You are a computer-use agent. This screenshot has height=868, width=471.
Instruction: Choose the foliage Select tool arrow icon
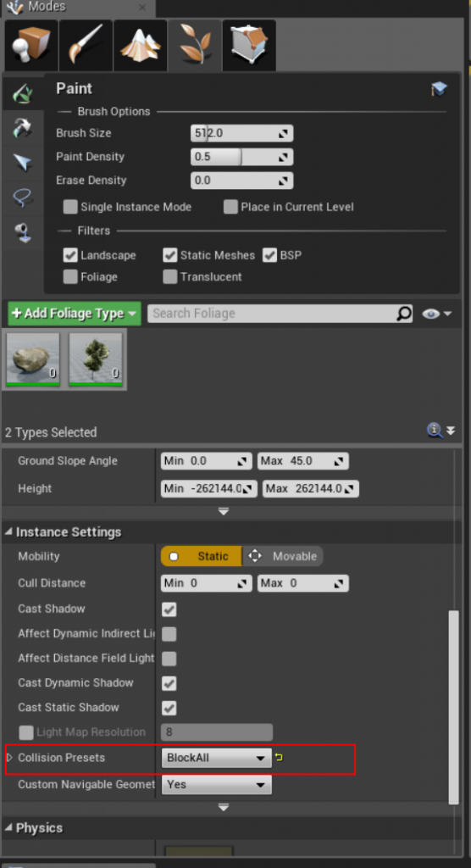pos(23,162)
